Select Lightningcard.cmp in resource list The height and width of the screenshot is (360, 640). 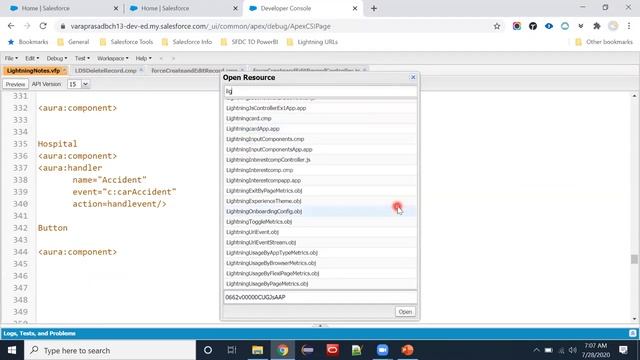320,118
